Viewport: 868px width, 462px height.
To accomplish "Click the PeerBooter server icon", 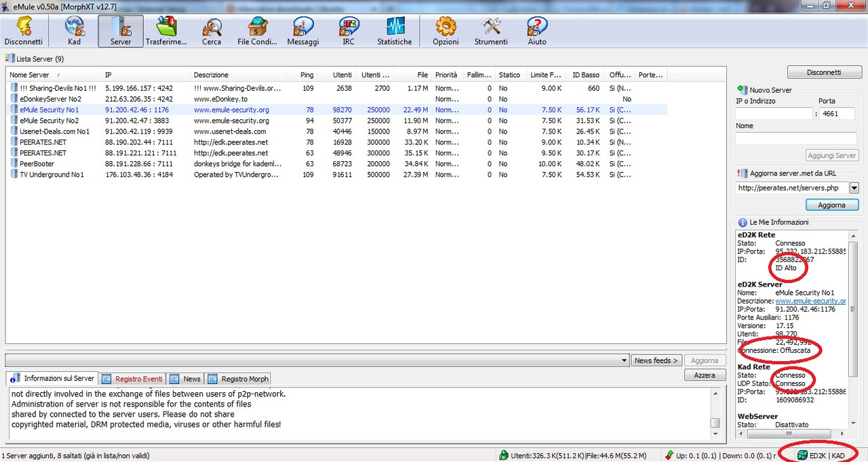I will point(14,164).
